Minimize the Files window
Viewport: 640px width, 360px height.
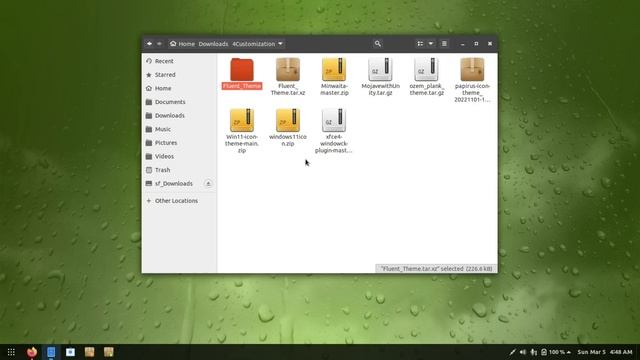point(462,44)
